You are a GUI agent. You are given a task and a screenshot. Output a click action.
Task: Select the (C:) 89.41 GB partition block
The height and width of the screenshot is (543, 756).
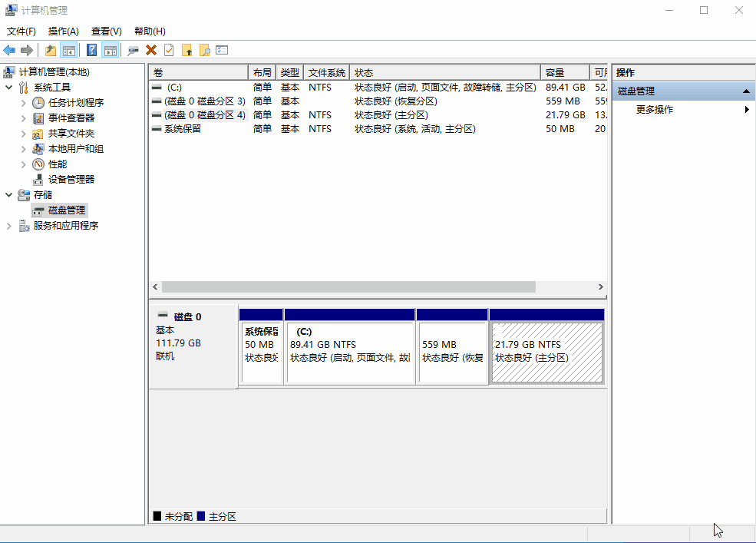coord(349,353)
